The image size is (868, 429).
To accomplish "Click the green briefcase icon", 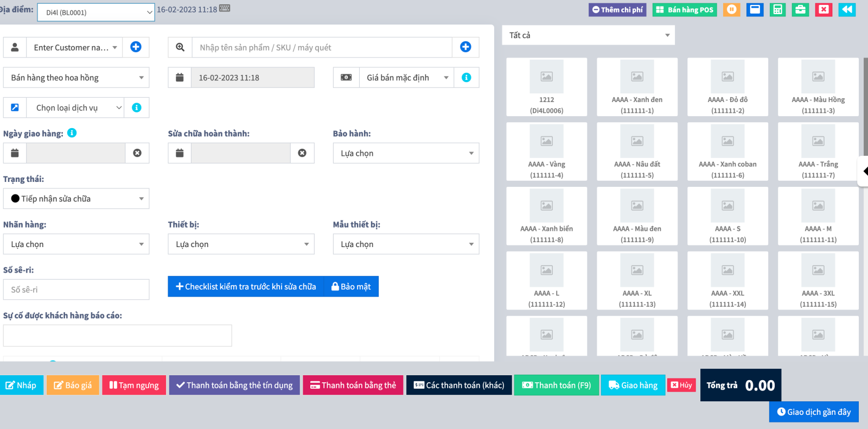I will (x=800, y=10).
